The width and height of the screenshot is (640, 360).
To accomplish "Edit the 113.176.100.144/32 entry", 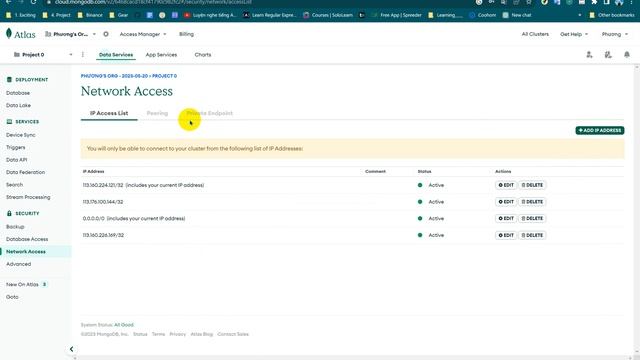I will click(x=506, y=202).
